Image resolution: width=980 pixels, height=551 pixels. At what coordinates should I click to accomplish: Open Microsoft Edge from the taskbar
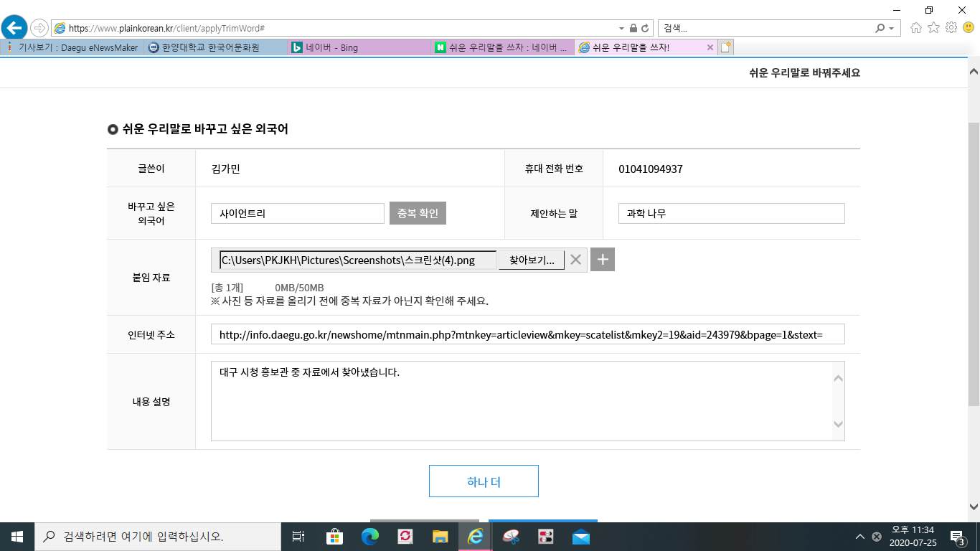(x=369, y=537)
